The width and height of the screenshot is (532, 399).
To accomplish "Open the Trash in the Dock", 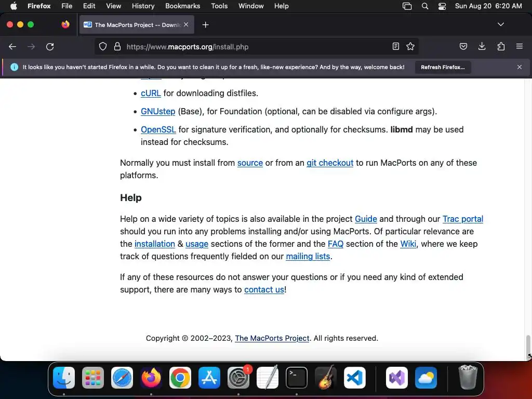I will pyautogui.click(x=468, y=378).
